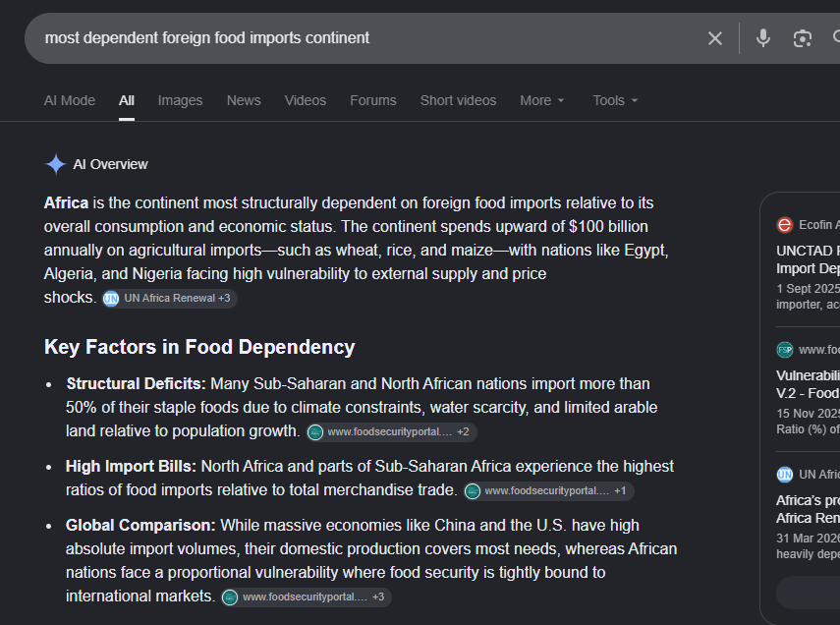Image resolution: width=840 pixels, height=625 pixels.
Task: Start voice search with the microphone icon
Action: click(762, 38)
